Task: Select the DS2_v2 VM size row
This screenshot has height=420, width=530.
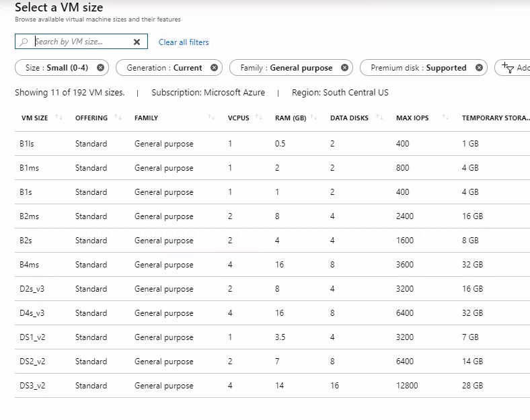Action: coord(272,362)
